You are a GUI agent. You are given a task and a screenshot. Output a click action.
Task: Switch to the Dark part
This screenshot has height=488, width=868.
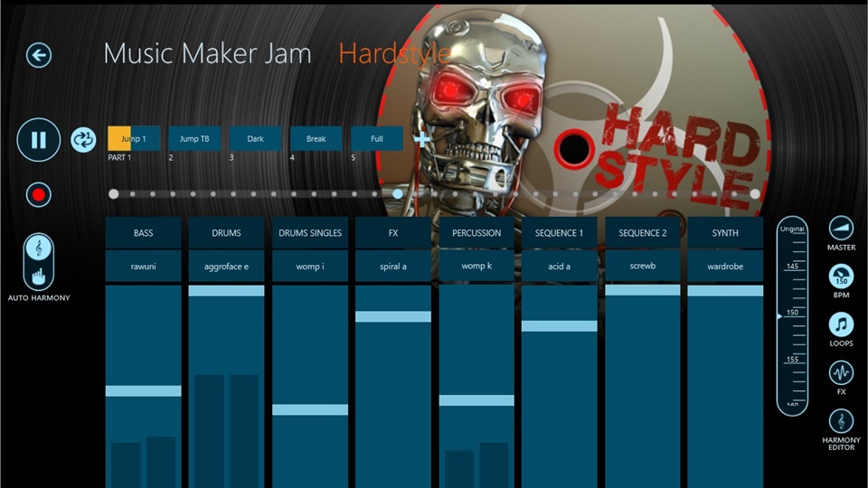255,139
